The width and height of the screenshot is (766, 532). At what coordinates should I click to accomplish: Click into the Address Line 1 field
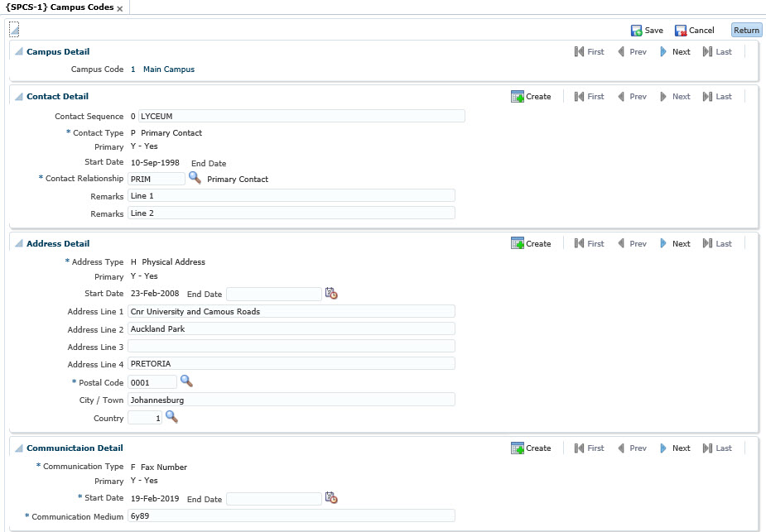click(x=291, y=312)
